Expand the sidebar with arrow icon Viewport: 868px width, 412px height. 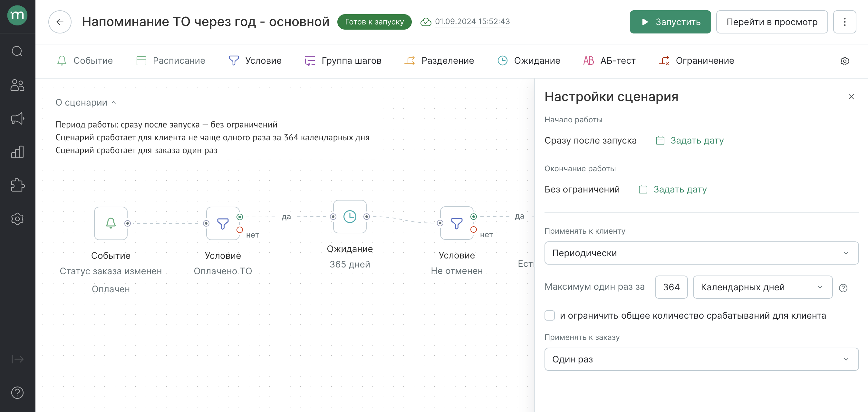click(x=17, y=359)
